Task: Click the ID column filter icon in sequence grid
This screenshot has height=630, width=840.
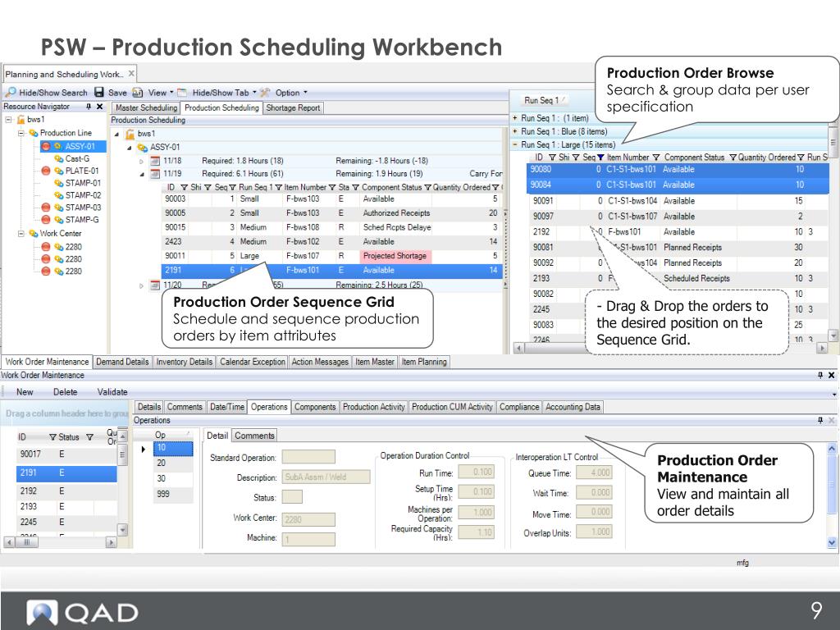Action: point(184,188)
